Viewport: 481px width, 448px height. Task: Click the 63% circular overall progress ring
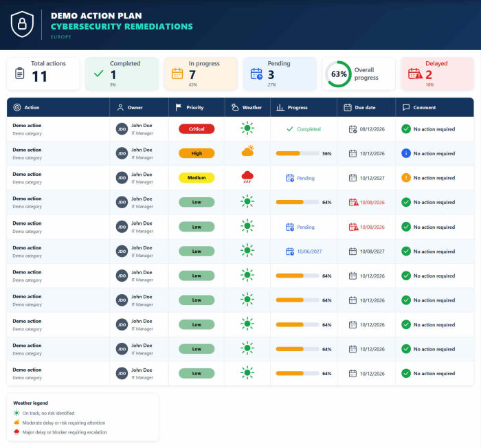click(x=339, y=74)
